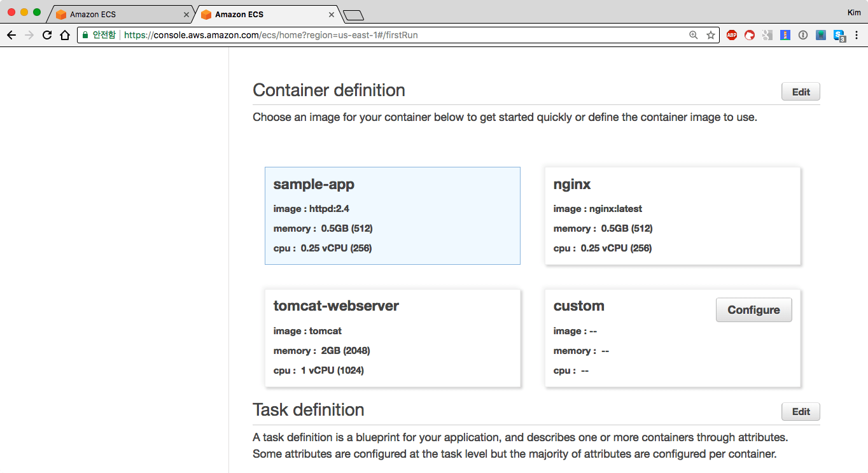Close the active Amazon ECS tab
The width and height of the screenshot is (868, 473).
(332, 14)
